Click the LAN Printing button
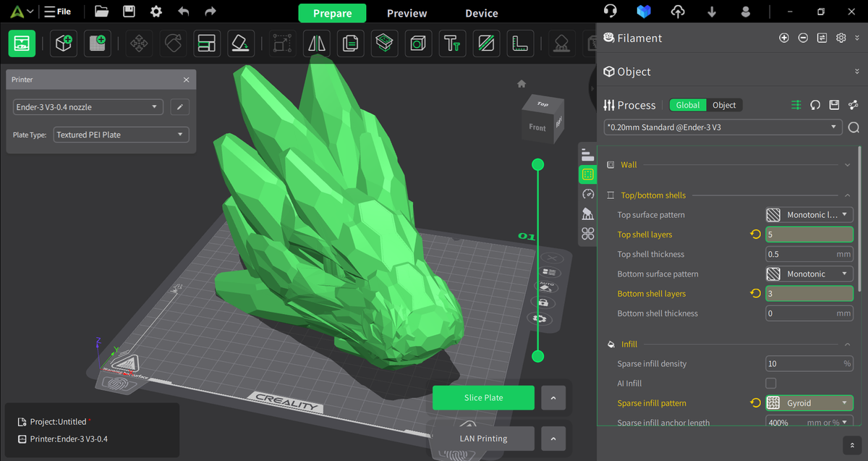Screen dimensions: 868x461 pyautogui.click(x=483, y=438)
